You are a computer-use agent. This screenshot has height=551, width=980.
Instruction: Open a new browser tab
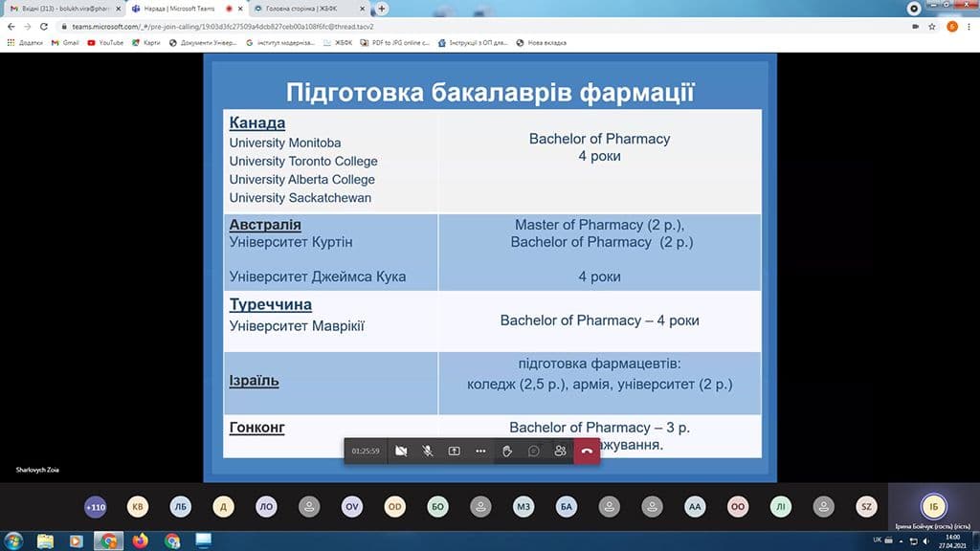382,9
